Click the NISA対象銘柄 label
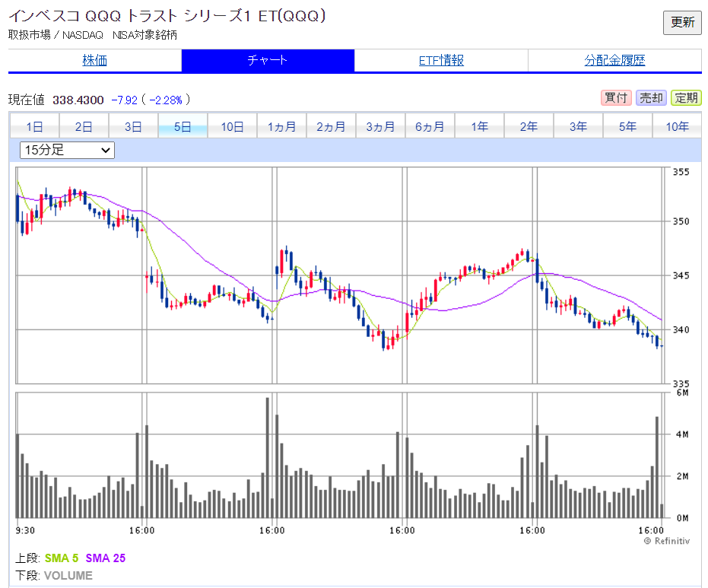This screenshot has height=588, width=708. (x=144, y=35)
